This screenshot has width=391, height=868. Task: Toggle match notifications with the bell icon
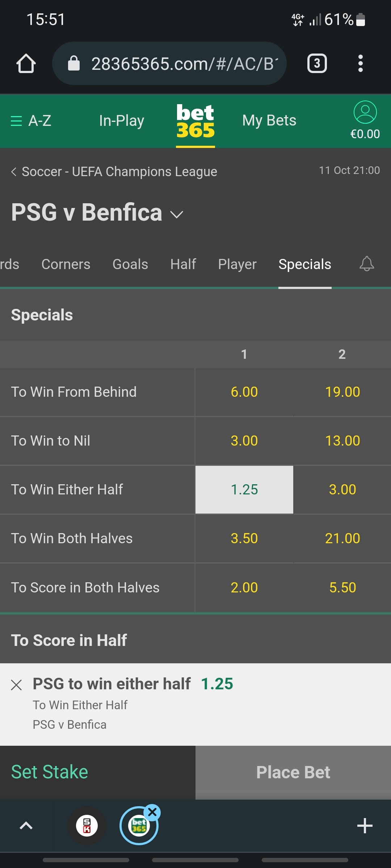366,264
